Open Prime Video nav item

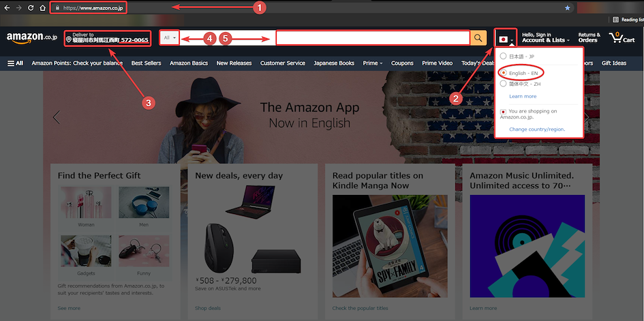point(437,63)
